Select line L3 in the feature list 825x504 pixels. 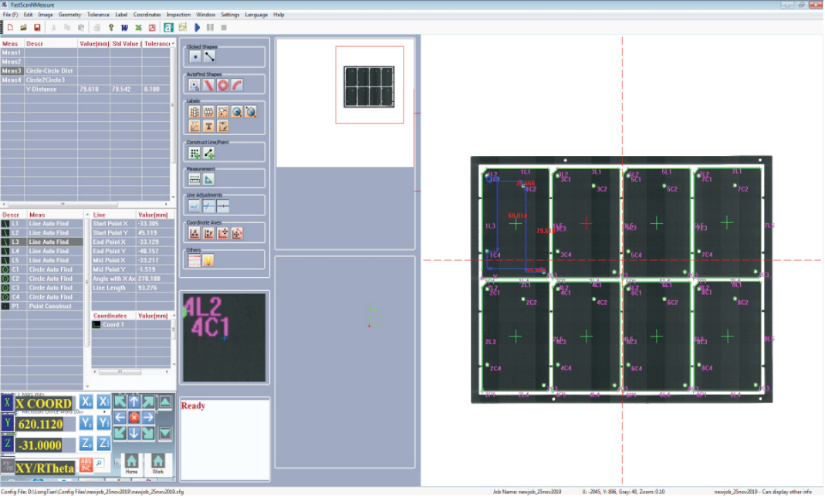(x=49, y=242)
